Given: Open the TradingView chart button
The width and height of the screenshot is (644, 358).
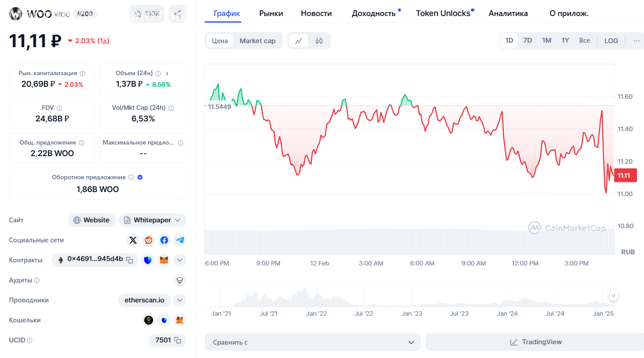Looking at the screenshot, I should (x=535, y=342).
